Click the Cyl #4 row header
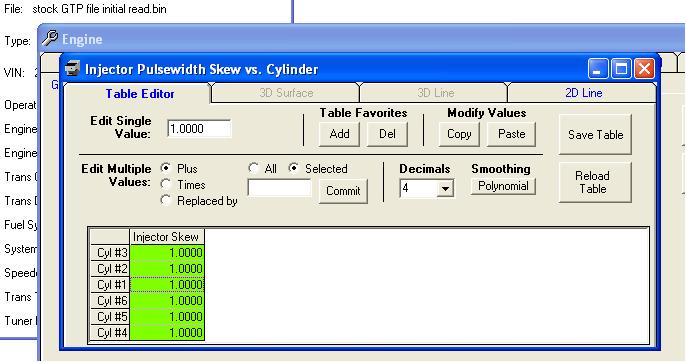 [110, 333]
